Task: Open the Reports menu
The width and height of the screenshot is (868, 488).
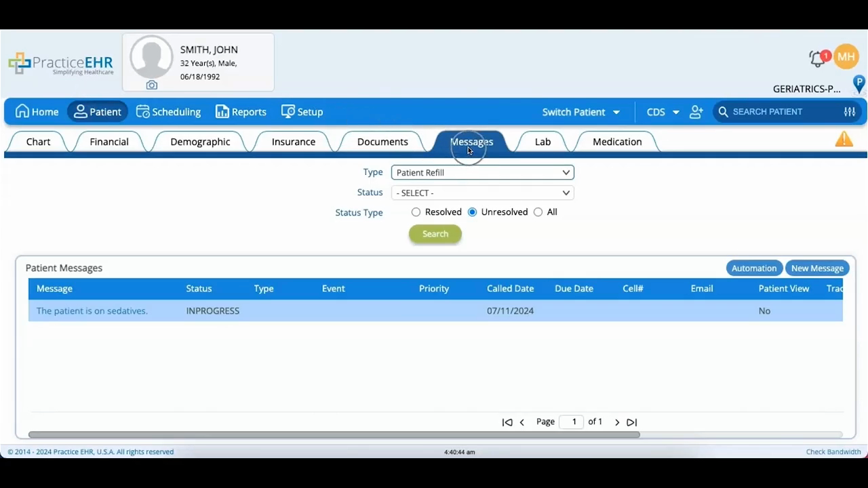Action: (x=241, y=112)
